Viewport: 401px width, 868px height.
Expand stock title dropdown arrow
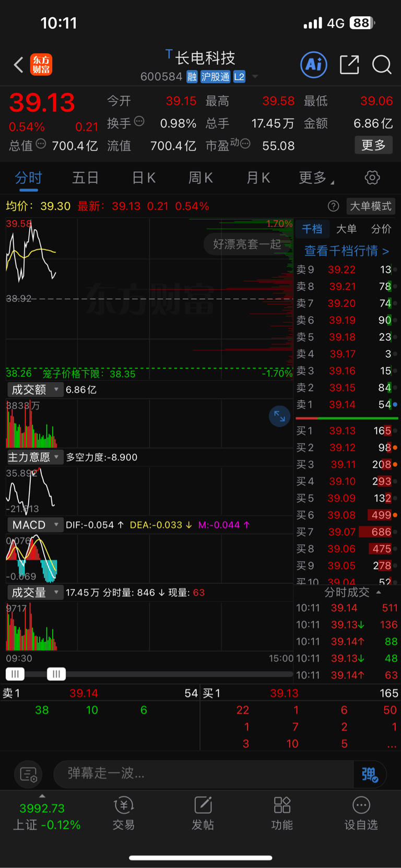tap(255, 77)
